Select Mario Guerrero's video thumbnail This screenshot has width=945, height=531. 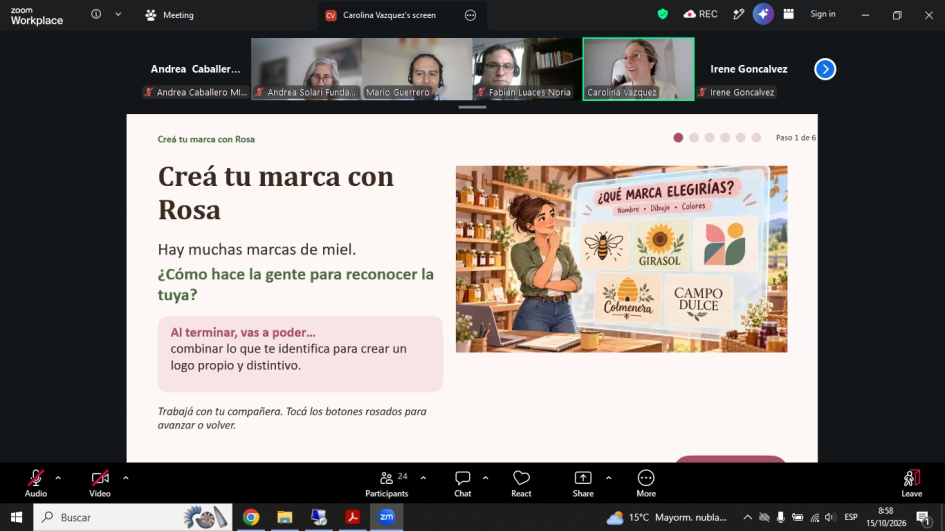417,69
